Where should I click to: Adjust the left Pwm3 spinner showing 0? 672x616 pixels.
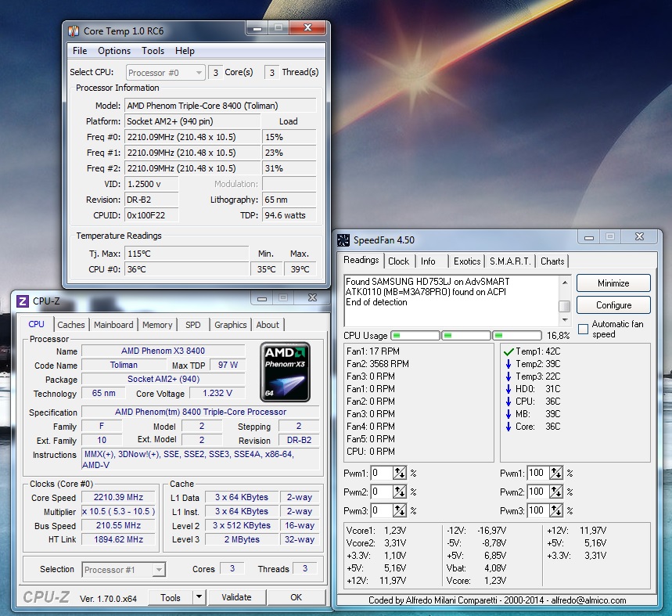coord(400,510)
